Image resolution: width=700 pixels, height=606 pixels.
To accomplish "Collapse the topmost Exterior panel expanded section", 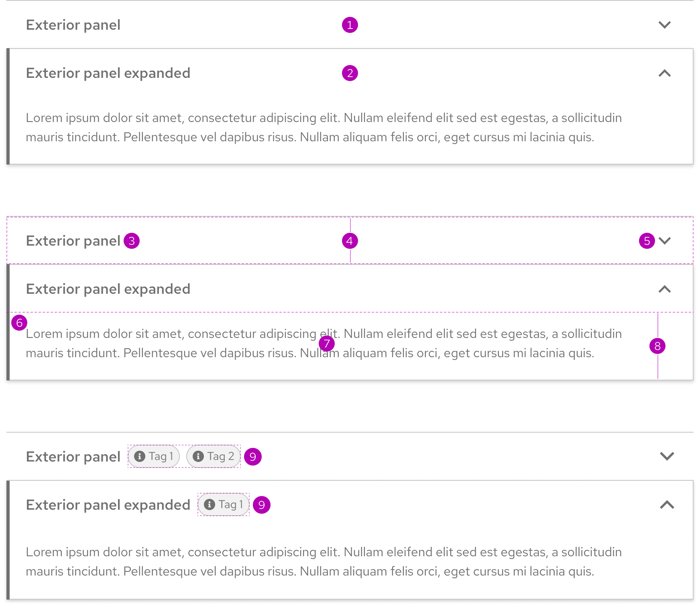I will (x=665, y=73).
